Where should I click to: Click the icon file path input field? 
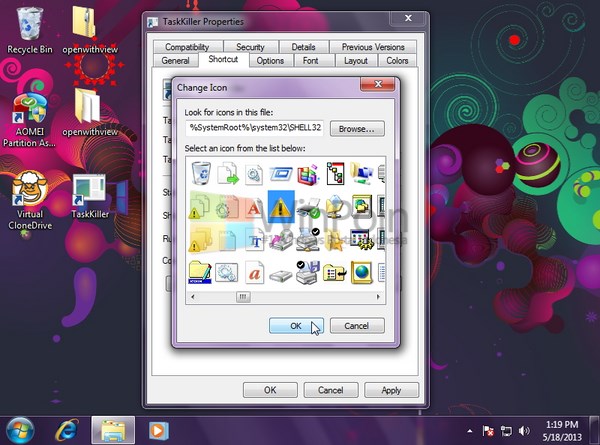[x=254, y=128]
